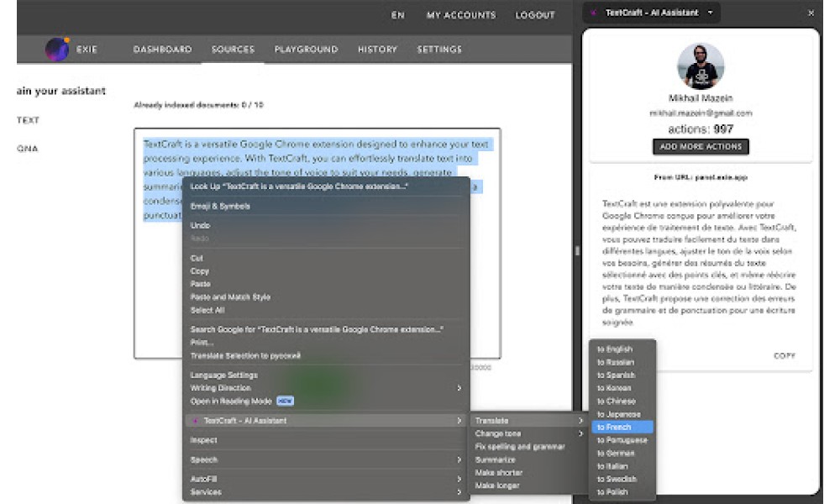Copy the French translation with COPY

[785, 355]
